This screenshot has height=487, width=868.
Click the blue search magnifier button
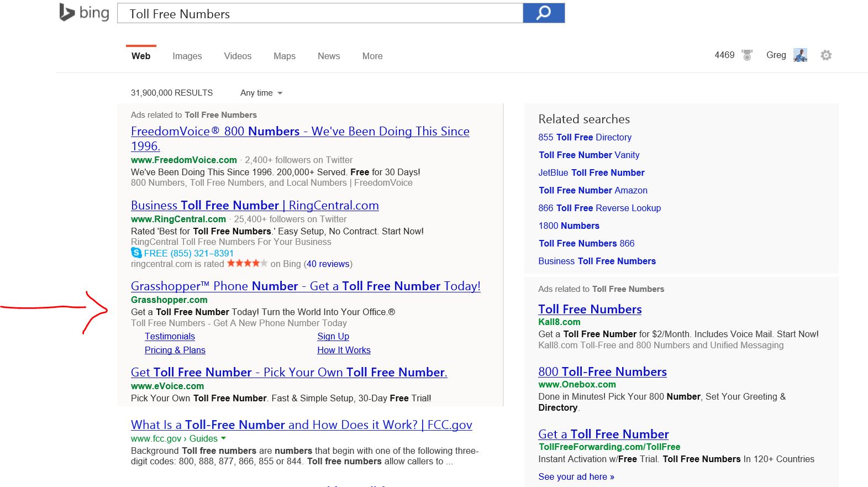point(544,13)
